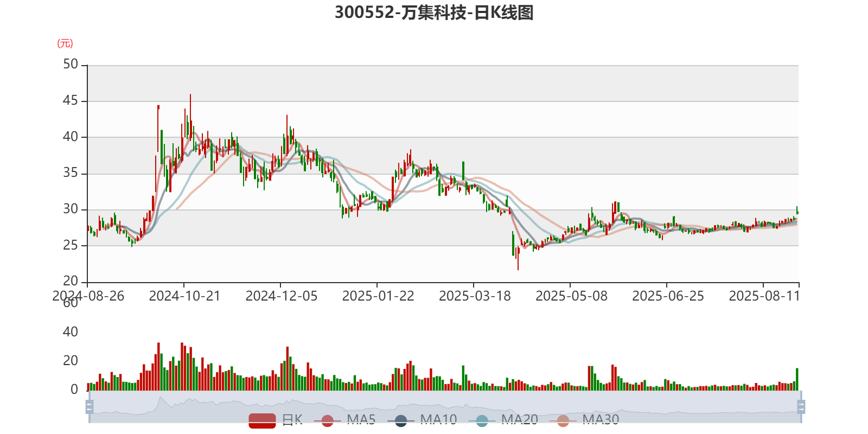This screenshot has width=868, height=434.
Task: Click the left zoom slider handle
Action: click(x=90, y=407)
